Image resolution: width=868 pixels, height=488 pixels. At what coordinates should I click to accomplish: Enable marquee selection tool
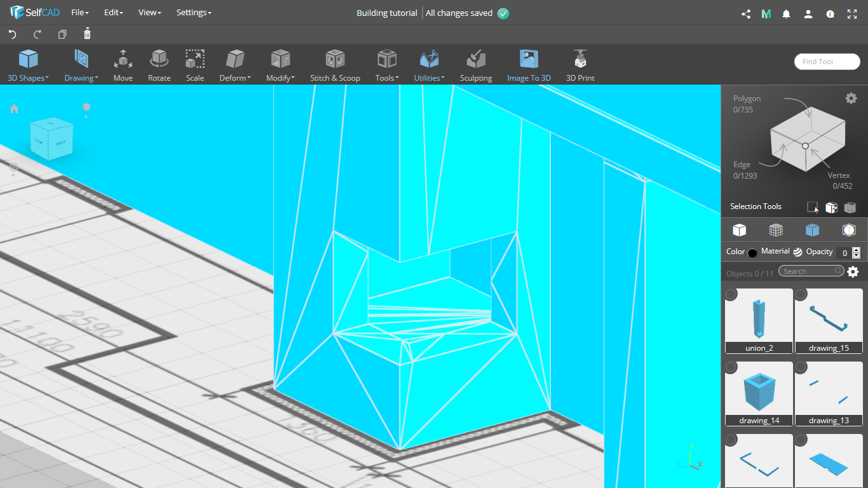[x=813, y=207]
